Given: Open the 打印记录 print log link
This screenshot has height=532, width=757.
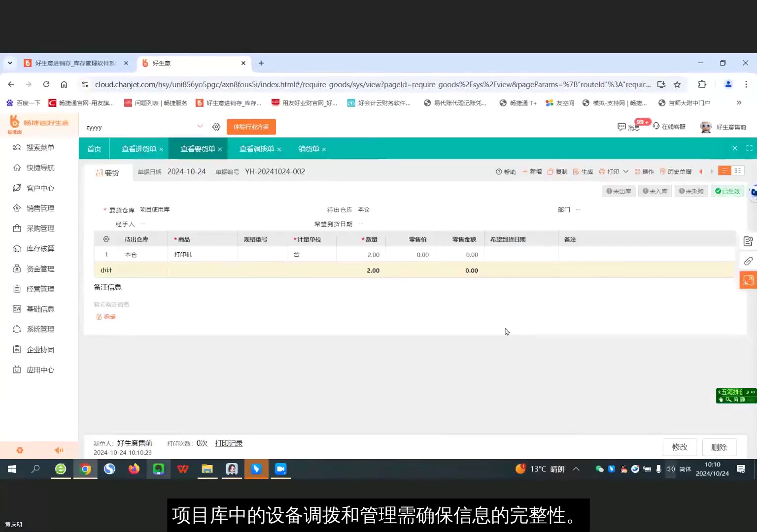Looking at the screenshot, I should pyautogui.click(x=228, y=443).
